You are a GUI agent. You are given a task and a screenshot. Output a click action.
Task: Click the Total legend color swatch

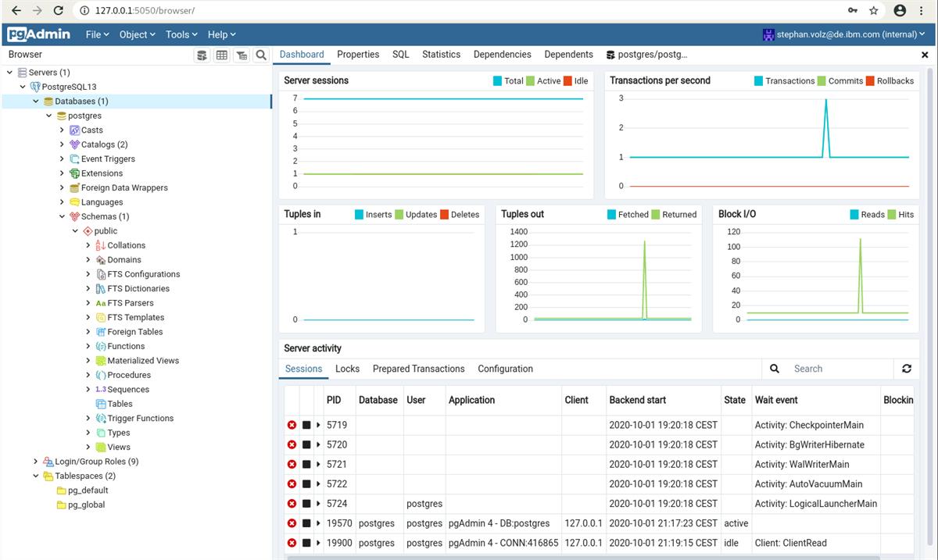click(497, 80)
